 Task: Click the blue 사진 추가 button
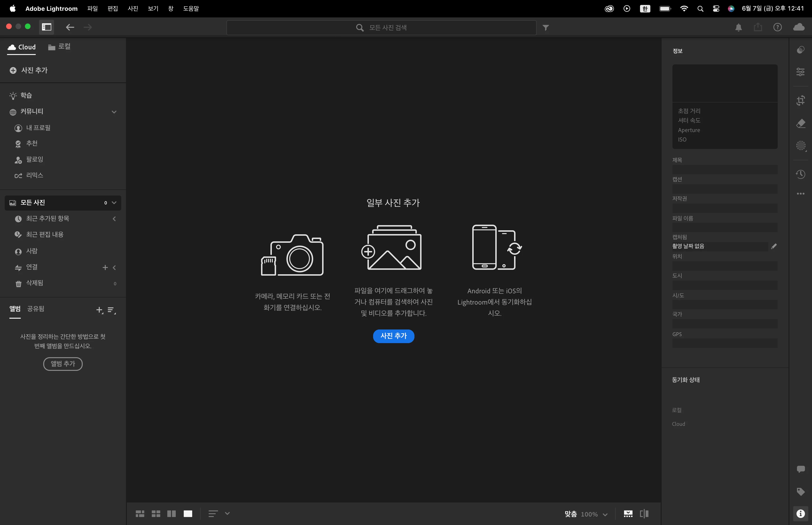[x=393, y=336]
